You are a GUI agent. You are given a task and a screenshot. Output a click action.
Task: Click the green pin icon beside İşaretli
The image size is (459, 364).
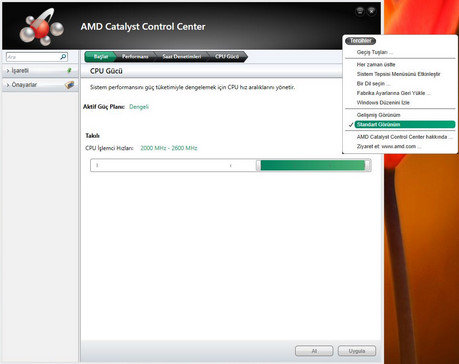point(69,71)
